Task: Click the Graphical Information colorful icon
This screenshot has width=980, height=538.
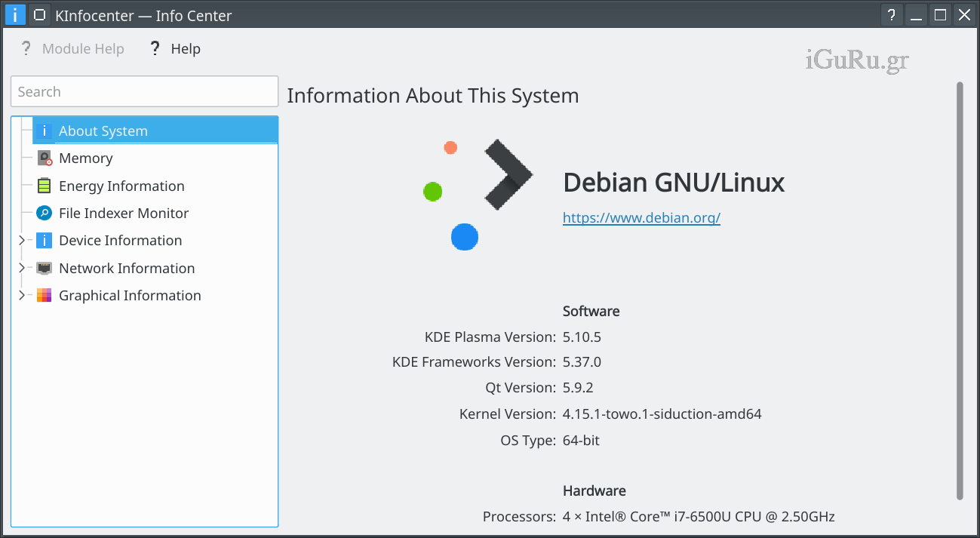Action: click(x=45, y=295)
